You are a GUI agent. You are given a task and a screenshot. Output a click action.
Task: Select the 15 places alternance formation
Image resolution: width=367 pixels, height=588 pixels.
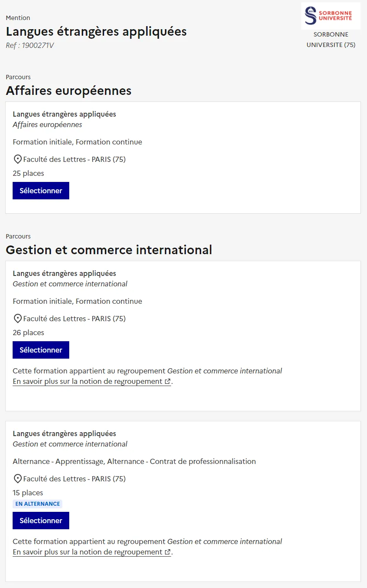coord(41,521)
